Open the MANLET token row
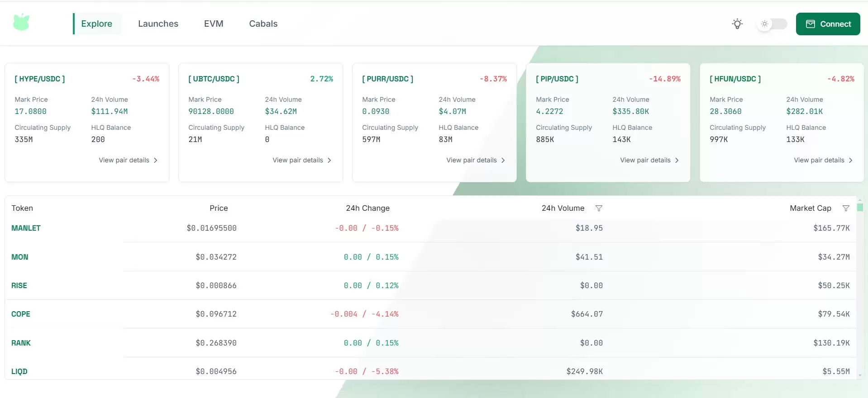The width and height of the screenshot is (868, 398). pyautogui.click(x=26, y=228)
